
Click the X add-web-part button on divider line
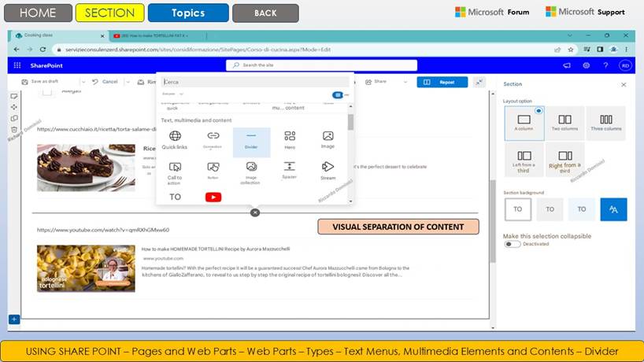(255, 212)
